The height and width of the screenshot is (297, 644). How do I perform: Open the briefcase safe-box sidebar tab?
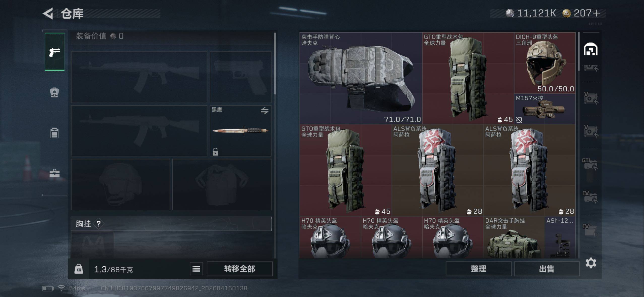click(x=54, y=173)
